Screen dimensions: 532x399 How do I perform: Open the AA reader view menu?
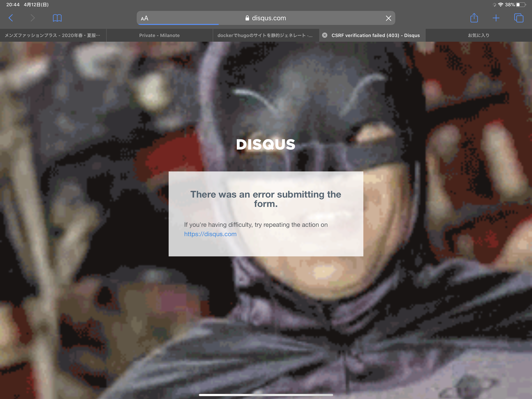[x=144, y=18]
